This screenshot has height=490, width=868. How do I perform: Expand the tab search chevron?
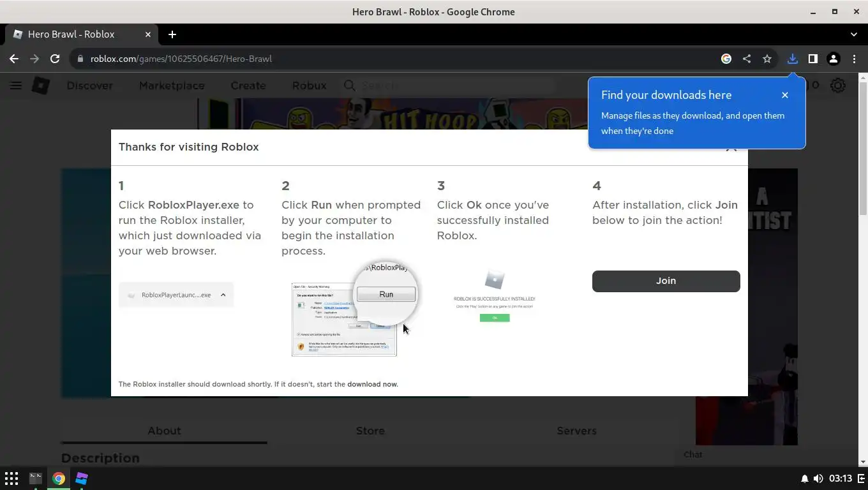coord(854,34)
